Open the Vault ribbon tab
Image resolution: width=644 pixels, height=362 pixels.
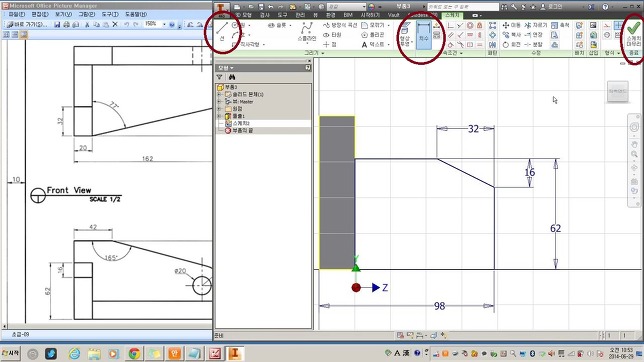click(x=393, y=15)
